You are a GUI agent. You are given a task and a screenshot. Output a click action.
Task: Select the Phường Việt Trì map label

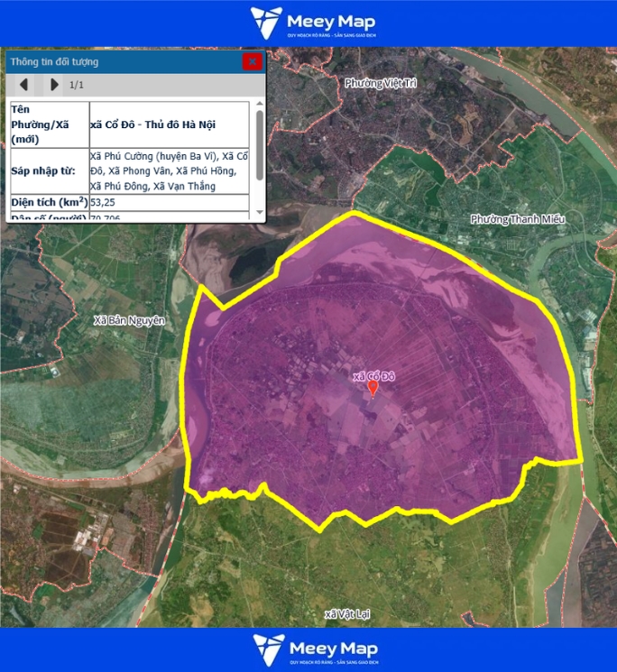[382, 83]
